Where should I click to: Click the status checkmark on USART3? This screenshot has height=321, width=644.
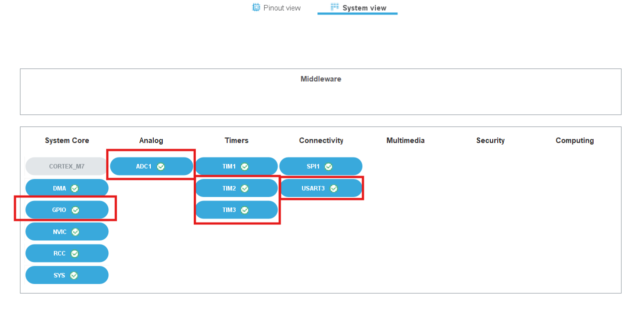(x=333, y=188)
